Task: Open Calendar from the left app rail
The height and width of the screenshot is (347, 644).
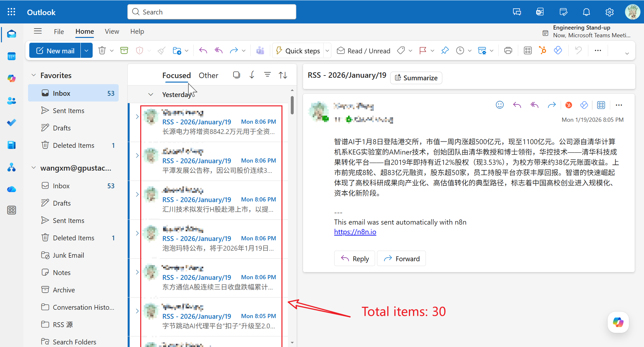Action: tap(12, 57)
